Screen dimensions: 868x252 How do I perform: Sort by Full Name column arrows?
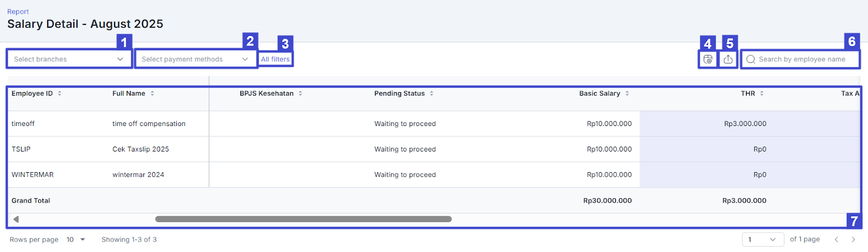[x=152, y=93]
